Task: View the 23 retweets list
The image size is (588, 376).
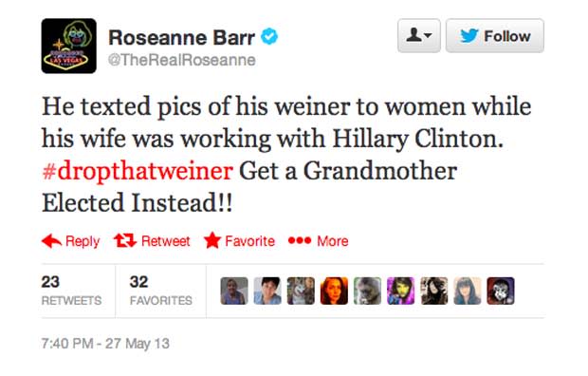Action: point(71,291)
